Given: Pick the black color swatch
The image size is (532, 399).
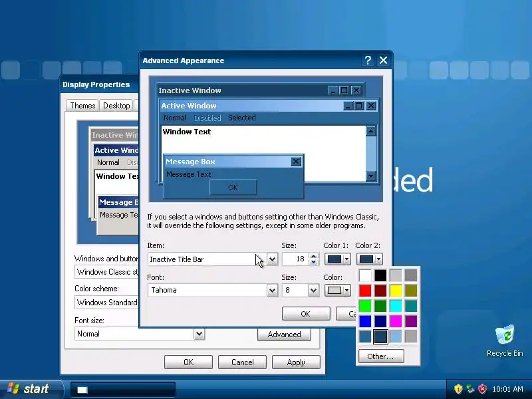Looking at the screenshot, I should click(x=380, y=275).
